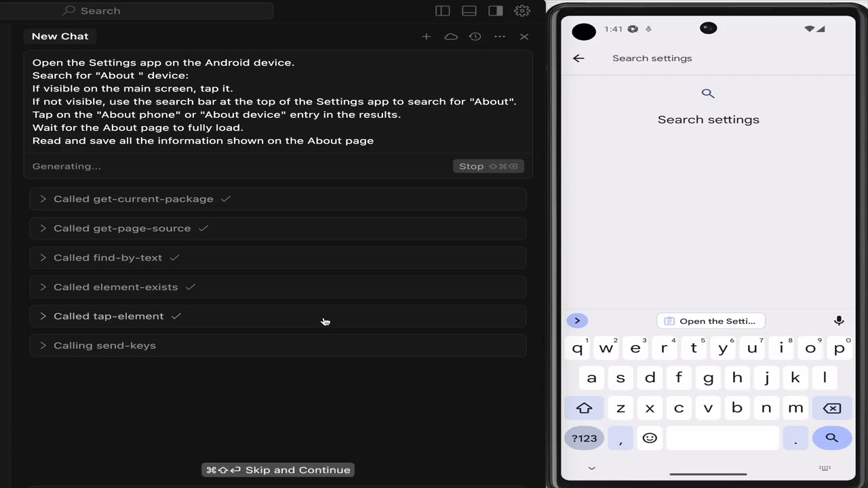The image size is (868, 488).
Task: Tap back arrow in Android Search settings
Action: tap(578, 58)
